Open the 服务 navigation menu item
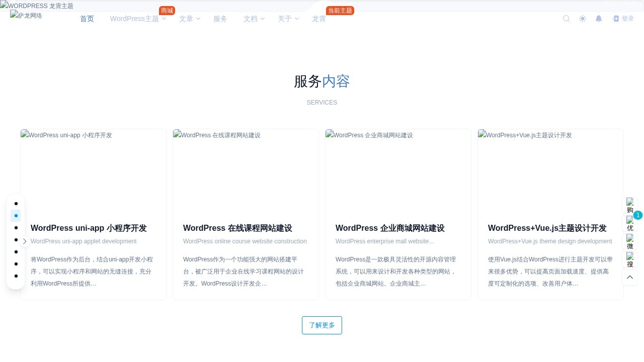The width and height of the screenshot is (644, 362). 220,19
